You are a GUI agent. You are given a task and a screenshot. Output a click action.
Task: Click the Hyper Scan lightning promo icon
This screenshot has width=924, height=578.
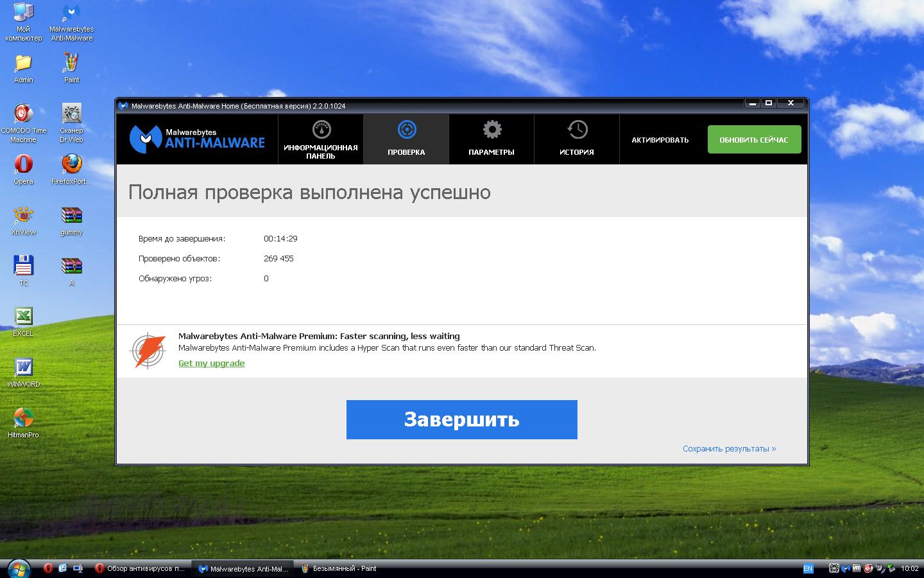[x=148, y=350]
